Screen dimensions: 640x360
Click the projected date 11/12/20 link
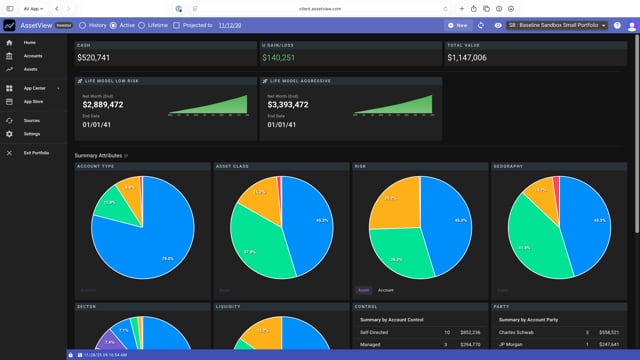point(230,25)
